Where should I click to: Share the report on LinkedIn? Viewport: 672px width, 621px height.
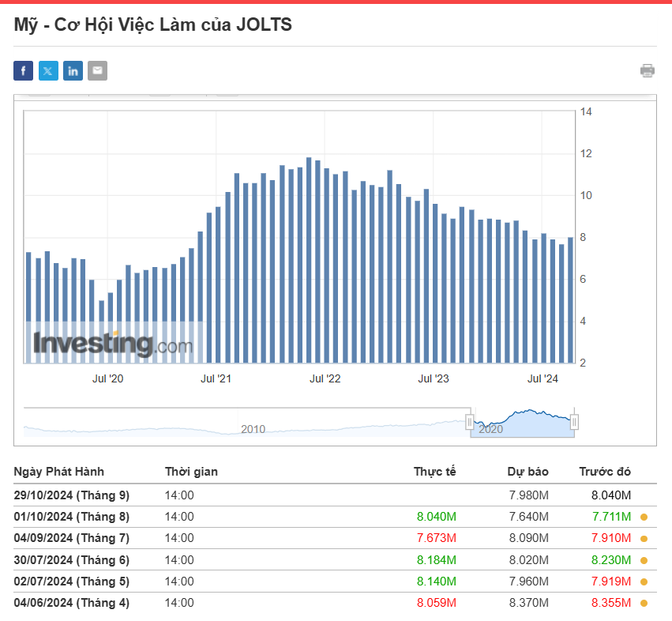point(73,71)
